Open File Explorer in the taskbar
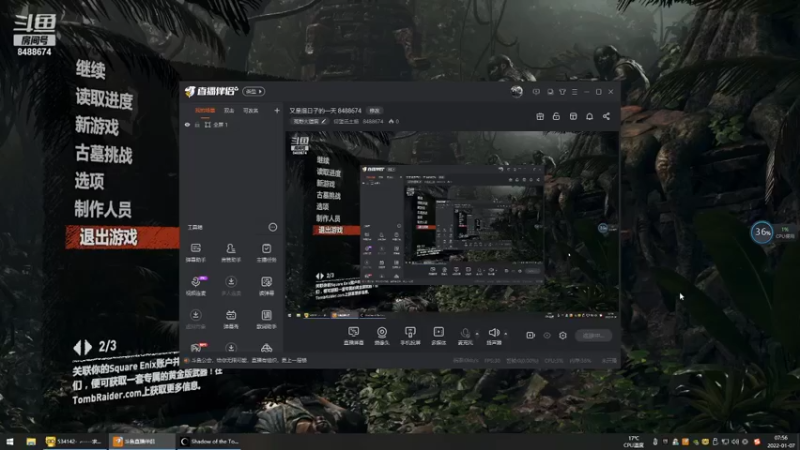The width and height of the screenshot is (800, 450). click(x=31, y=441)
